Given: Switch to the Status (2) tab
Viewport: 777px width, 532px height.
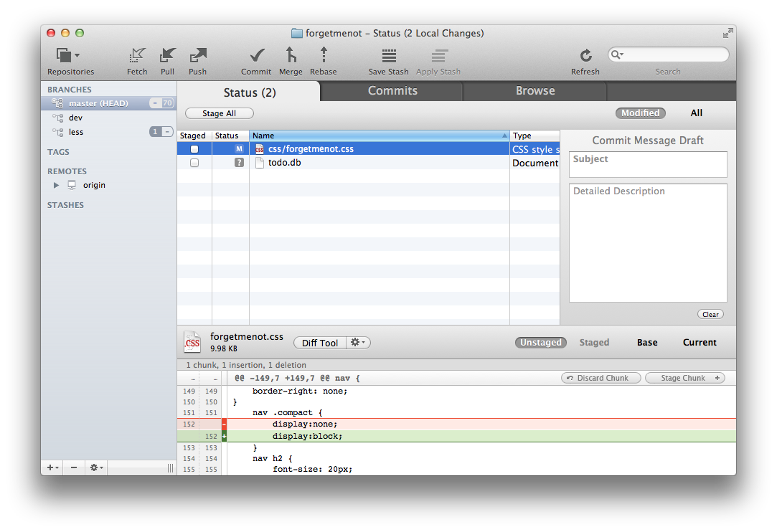Looking at the screenshot, I should [249, 92].
